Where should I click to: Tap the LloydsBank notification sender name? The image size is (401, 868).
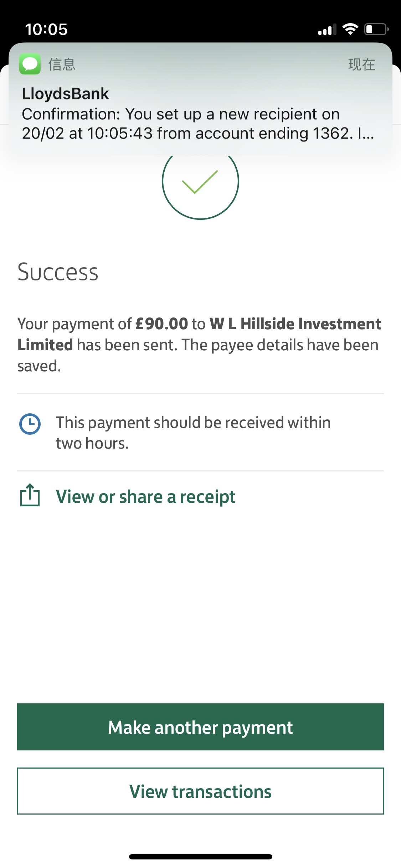(66, 94)
